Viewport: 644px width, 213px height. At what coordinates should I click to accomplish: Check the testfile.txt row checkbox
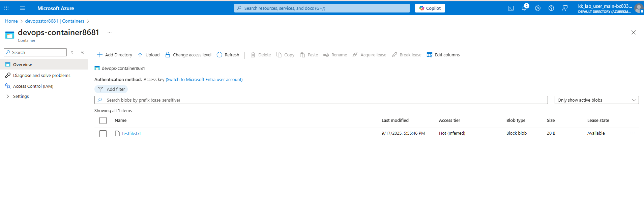[x=103, y=134]
